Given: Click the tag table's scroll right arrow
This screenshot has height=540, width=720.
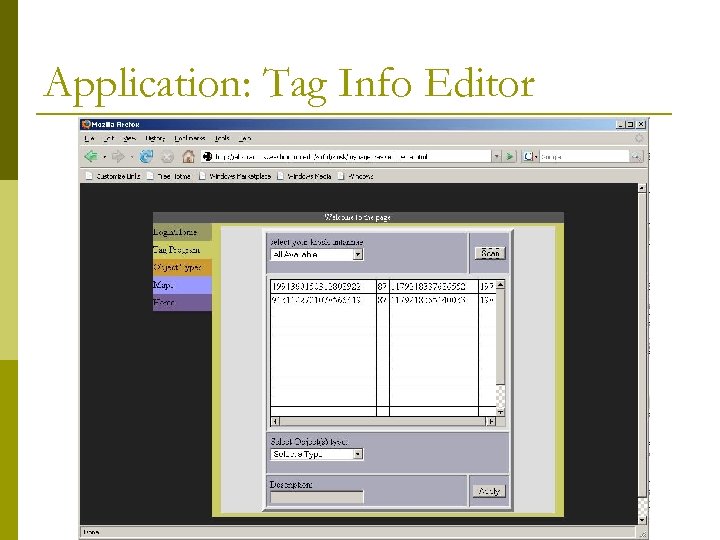Looking at the screenshot, I should coord(491,421).
